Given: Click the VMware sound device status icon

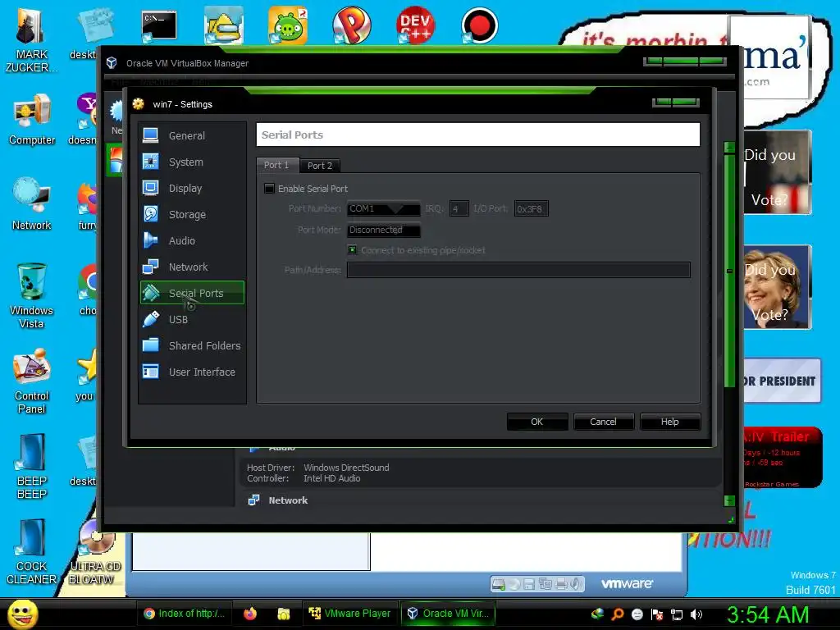Looking at the screenshot, I should [576, 584].
